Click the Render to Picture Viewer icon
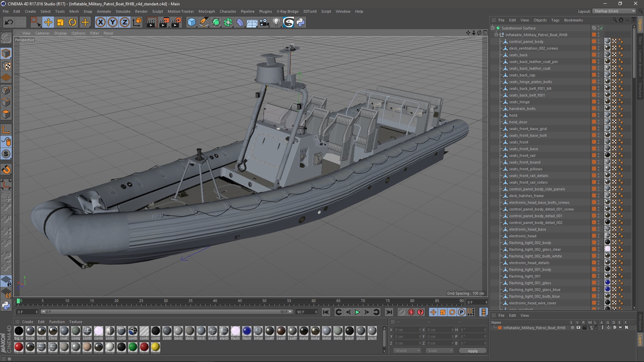This screenshot has height=362, width=644. [x=164, y=22]
